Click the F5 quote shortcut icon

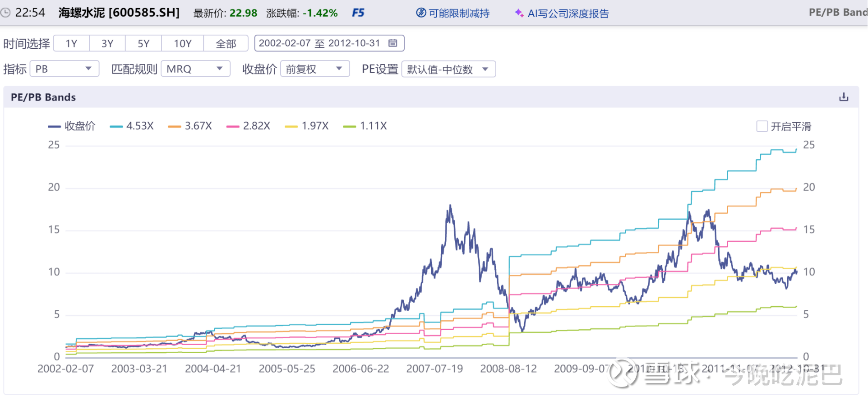click(358, 13)
